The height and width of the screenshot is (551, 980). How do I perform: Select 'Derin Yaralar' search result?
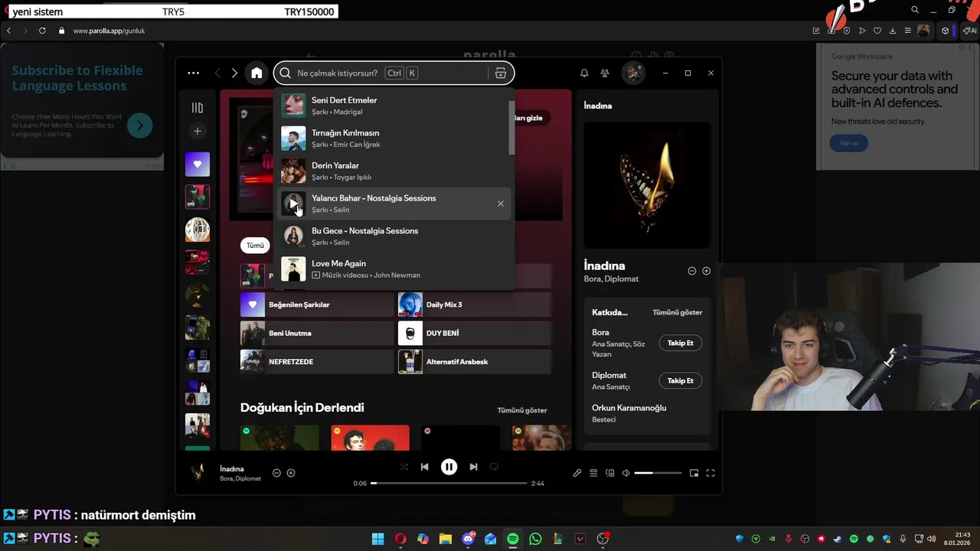(394, 171)
